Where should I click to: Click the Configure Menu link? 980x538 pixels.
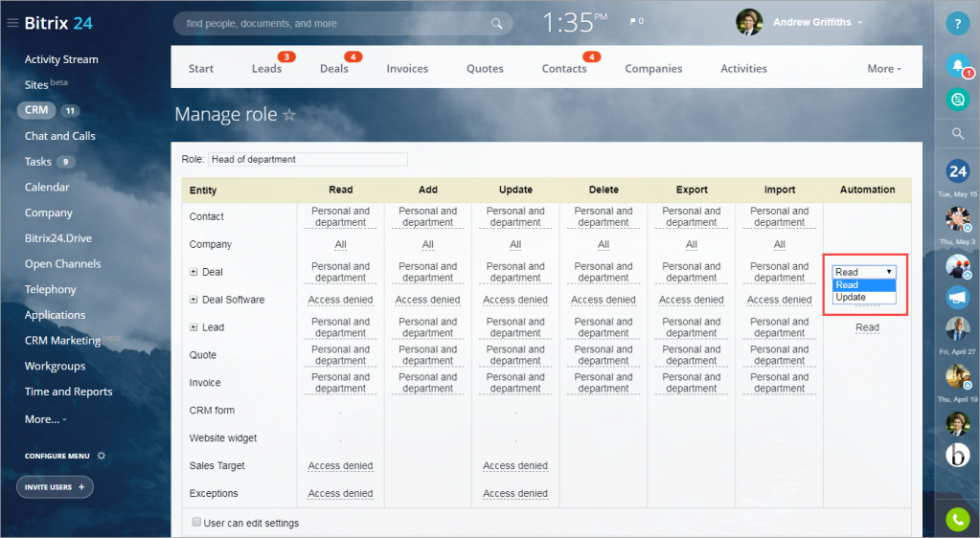[57, 456]
